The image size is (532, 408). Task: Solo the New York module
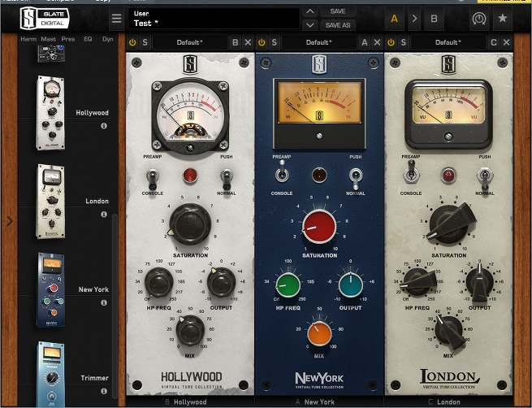coord(275,42)
